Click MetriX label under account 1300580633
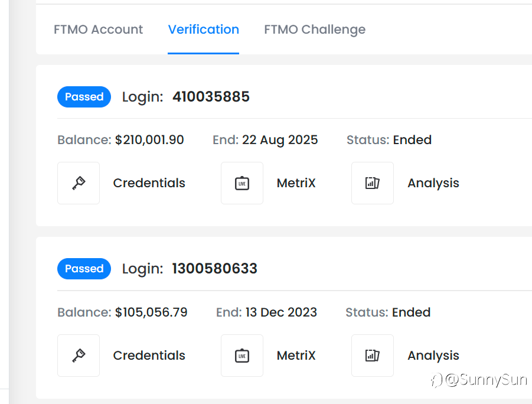Screen dimensions: 532x404 [296, 356]
